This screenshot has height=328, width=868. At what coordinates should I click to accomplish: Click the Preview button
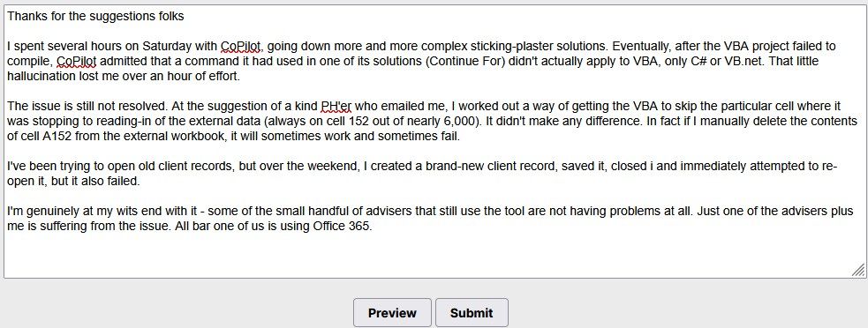pyautogui.click(x=392, y=312)
